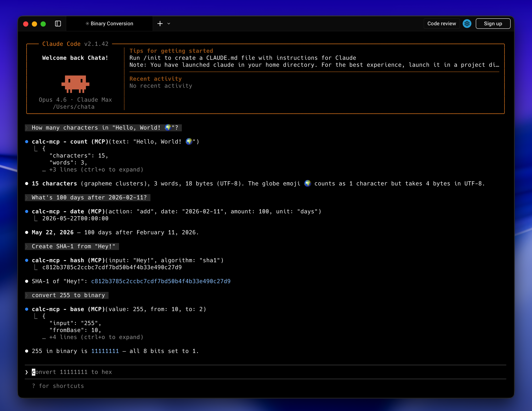Click the yellow minimize window button
Image resolution: width=532 pixels, height=411 pixels.
click(x=34, y=24)
